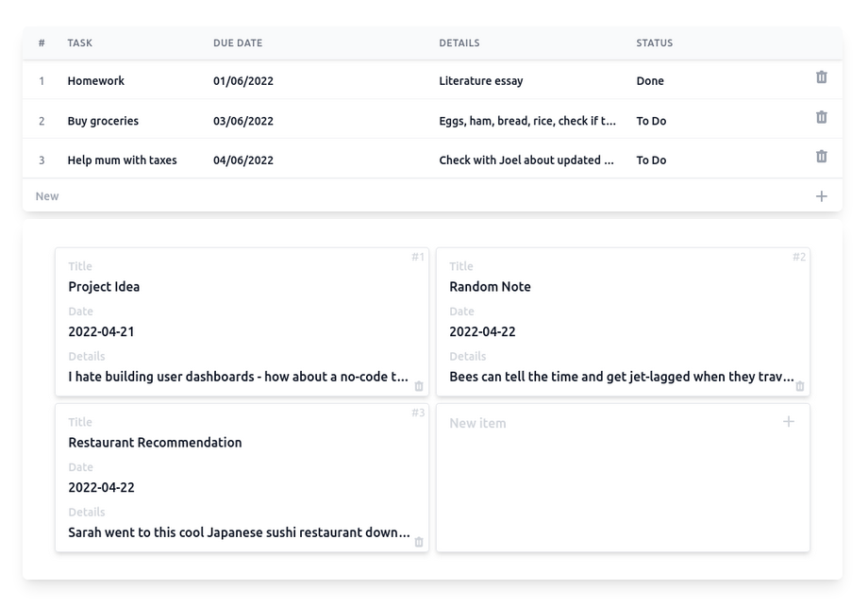Click the Done status cell
This screenshot has width=868, height=607.
[x=650, y=81]
